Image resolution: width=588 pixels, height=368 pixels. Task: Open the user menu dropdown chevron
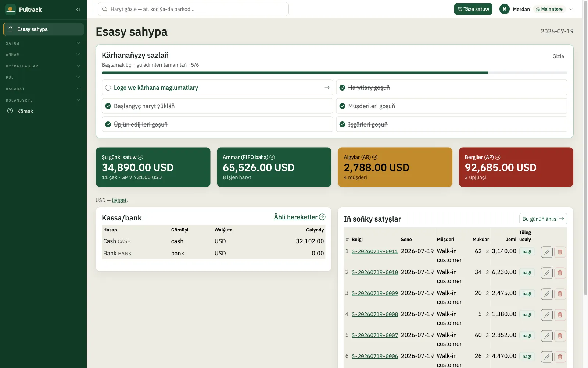click(571, 9)
